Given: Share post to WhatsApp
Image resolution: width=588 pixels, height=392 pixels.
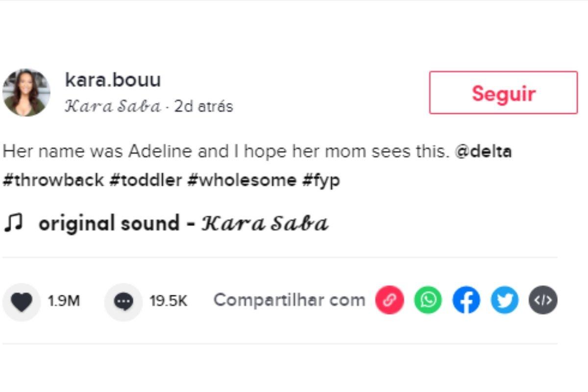Looking at the screenshot, I should pos(428,300).
